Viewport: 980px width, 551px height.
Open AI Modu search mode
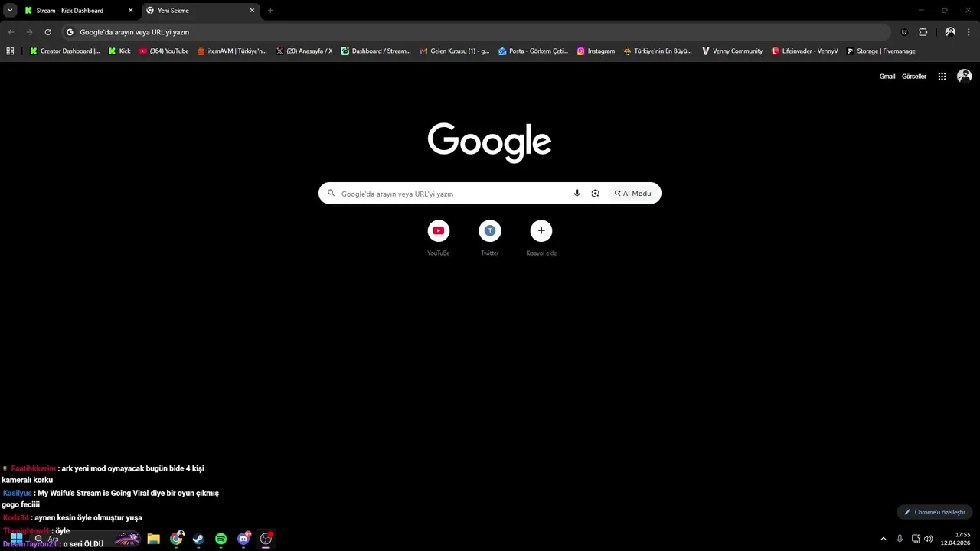click(632, 194)
